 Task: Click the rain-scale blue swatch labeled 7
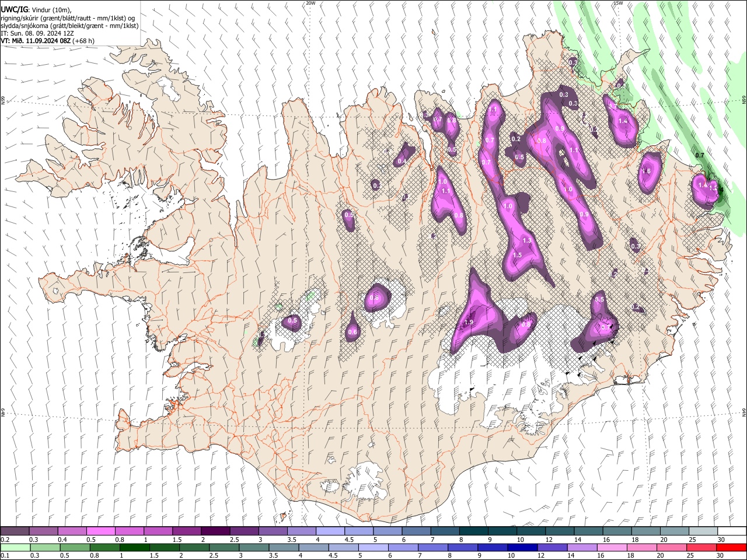coord(433,548)
